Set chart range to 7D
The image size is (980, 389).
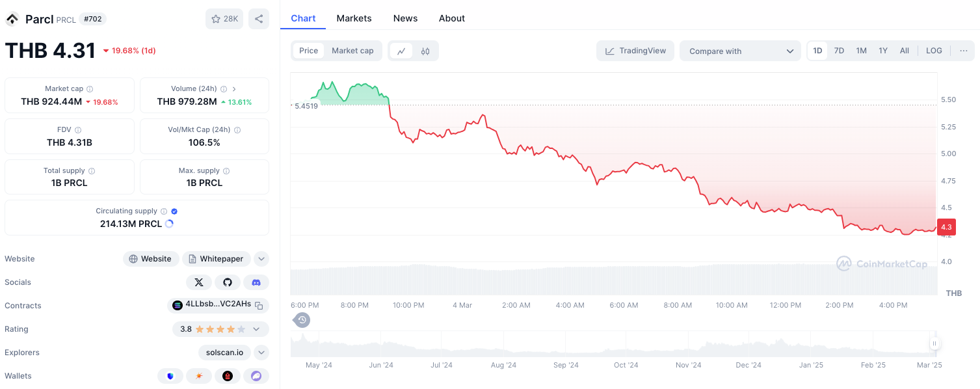(839, 51)
